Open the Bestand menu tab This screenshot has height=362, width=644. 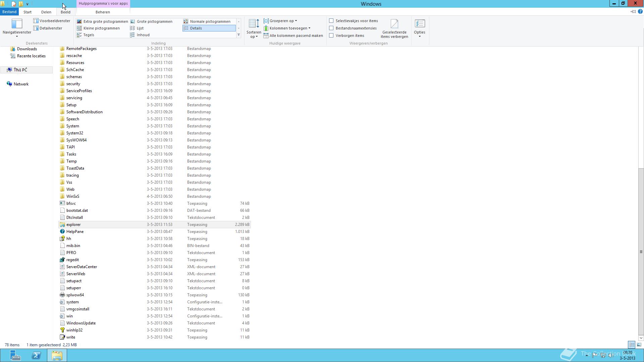point(9,12)
